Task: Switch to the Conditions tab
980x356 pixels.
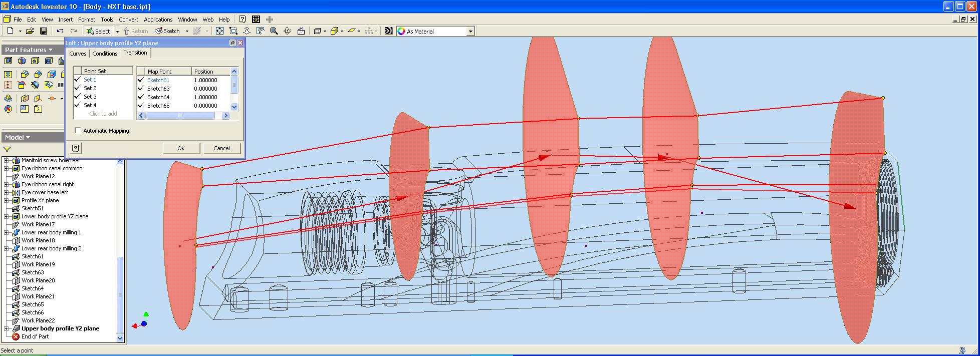Action: (x=105, y=54)
